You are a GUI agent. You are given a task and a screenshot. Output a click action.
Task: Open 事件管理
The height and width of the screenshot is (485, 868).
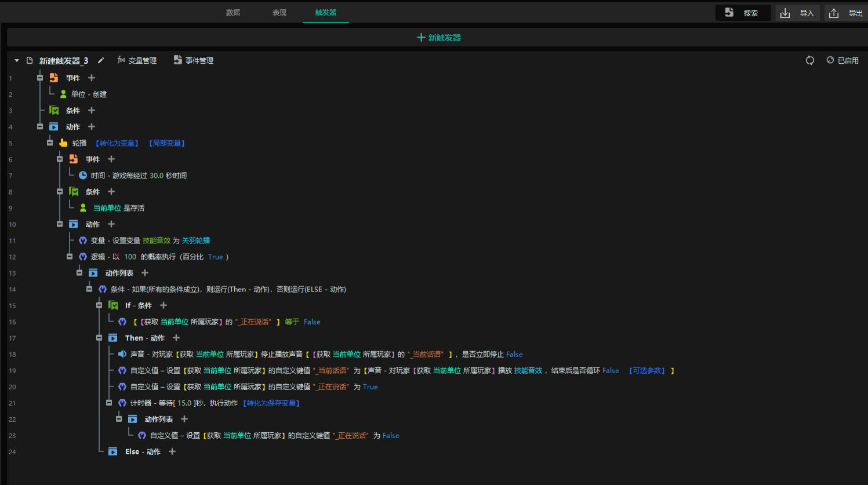tap(194, 60)
